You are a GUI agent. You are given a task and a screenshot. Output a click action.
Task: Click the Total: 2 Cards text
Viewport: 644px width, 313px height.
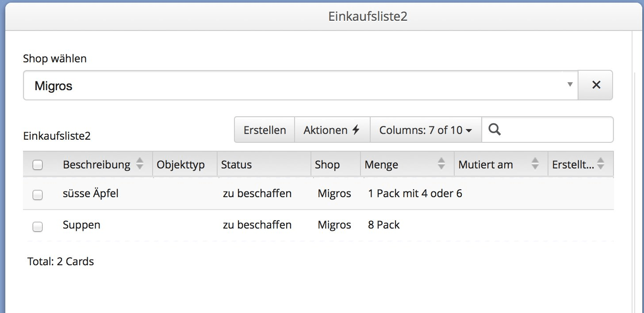point(61,261)
